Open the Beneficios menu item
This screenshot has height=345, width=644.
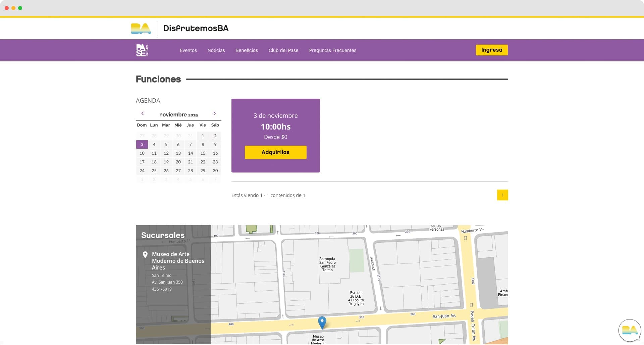pyautogui.click(x=247, y=50)
